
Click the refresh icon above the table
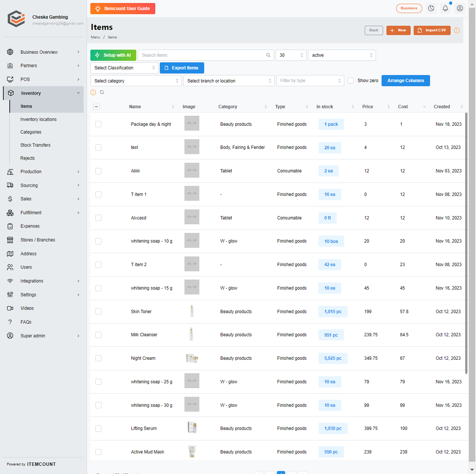point(102,92)
